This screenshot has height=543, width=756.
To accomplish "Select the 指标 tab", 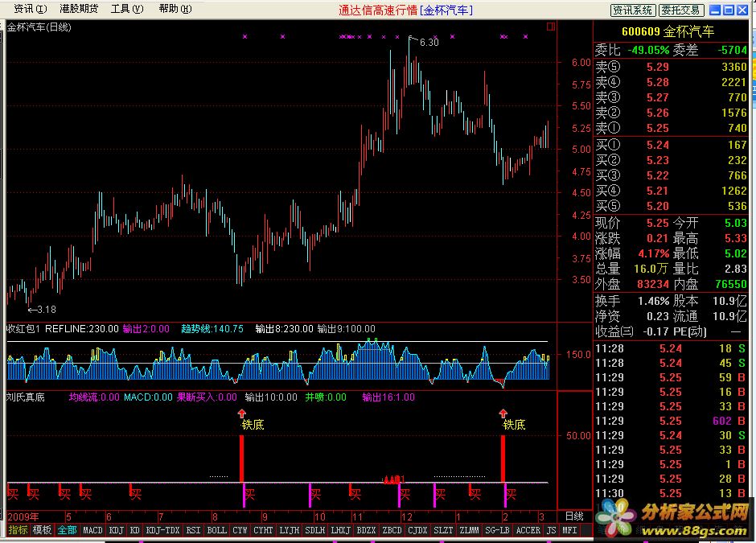I will click(x=18, y=530).
